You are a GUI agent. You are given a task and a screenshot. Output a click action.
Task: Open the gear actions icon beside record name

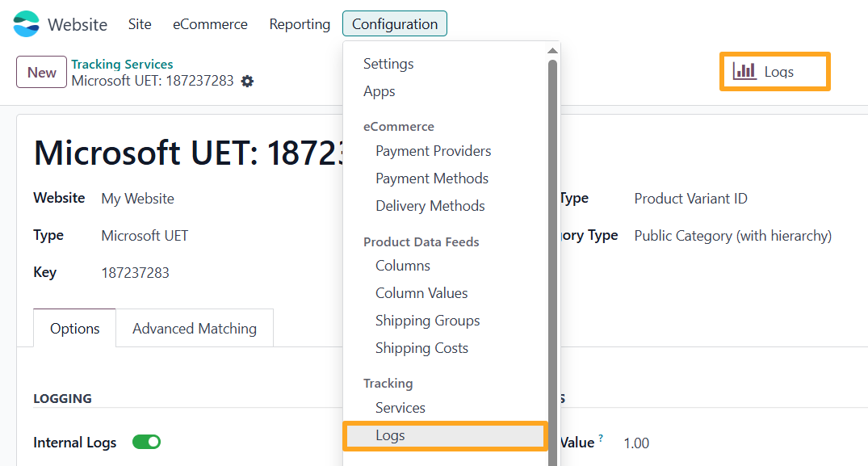coord(247,81)
